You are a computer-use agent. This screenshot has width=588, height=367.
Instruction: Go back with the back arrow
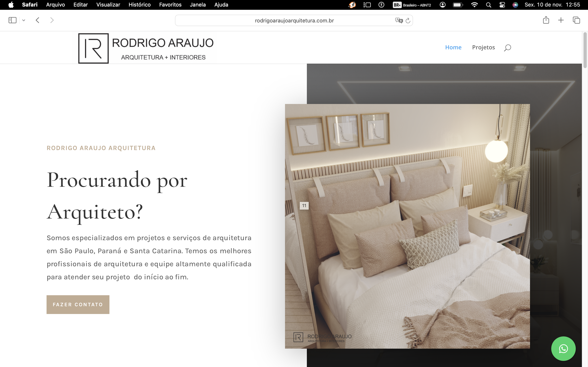(x=37, y=20)
